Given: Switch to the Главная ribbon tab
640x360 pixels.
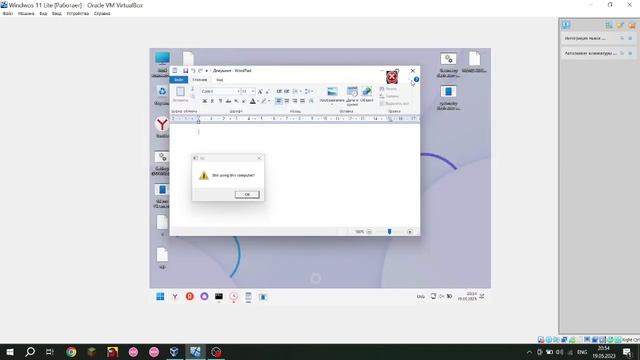Looking at the screenshot, I should 200,80.
